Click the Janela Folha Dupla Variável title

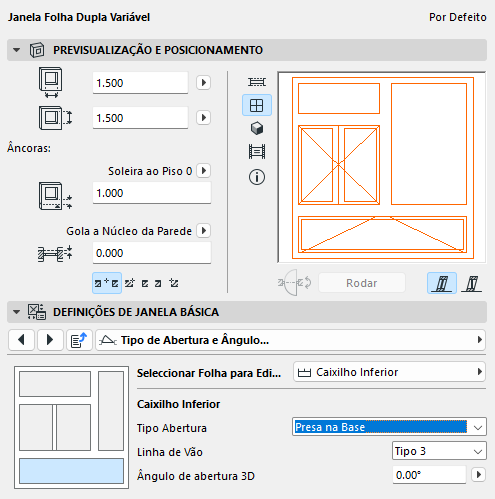(x=79, y=17)
